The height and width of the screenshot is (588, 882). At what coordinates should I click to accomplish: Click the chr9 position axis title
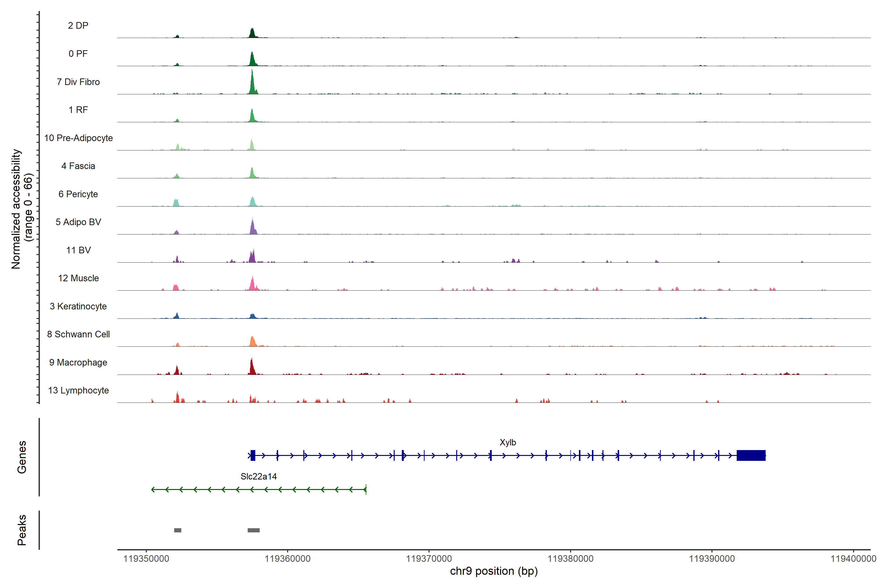coord(493,571)
